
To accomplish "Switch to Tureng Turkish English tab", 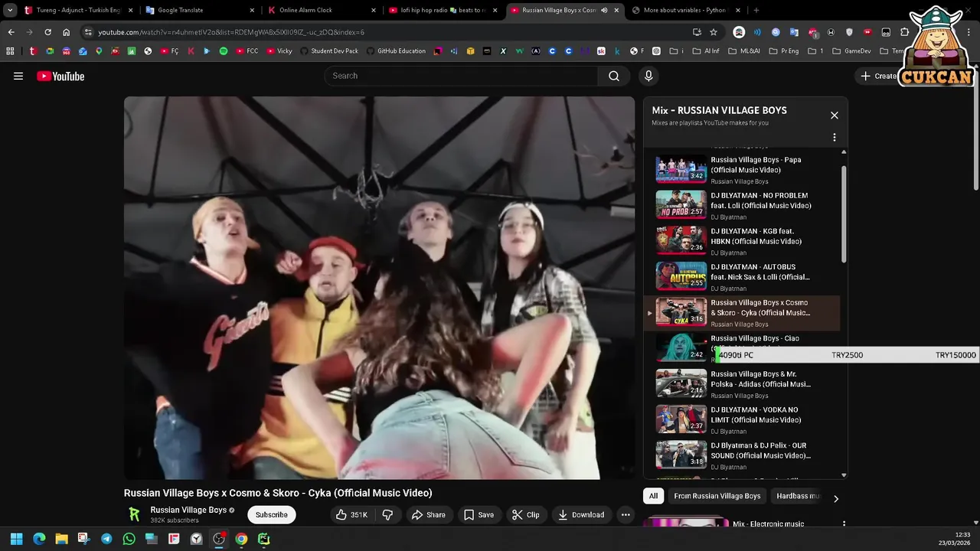I will click(x=80, y=10).
